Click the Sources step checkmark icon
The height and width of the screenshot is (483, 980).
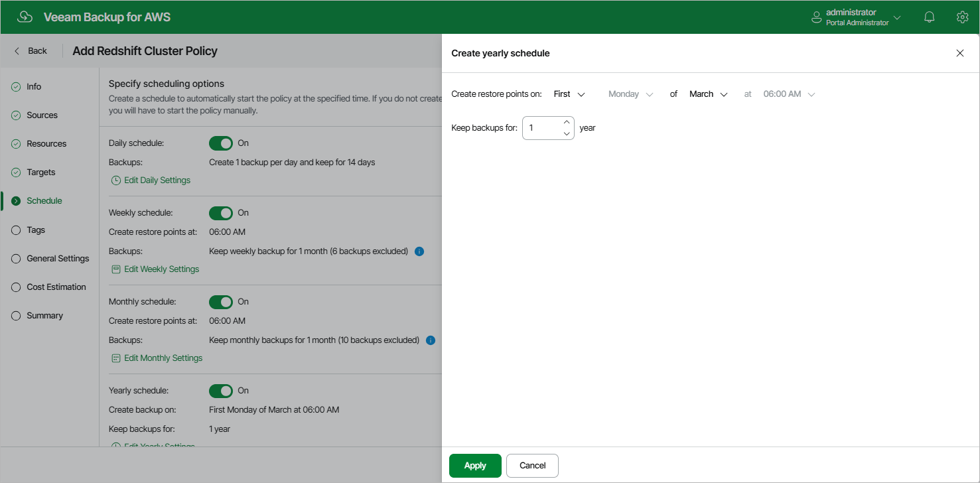tap(17, 115)
